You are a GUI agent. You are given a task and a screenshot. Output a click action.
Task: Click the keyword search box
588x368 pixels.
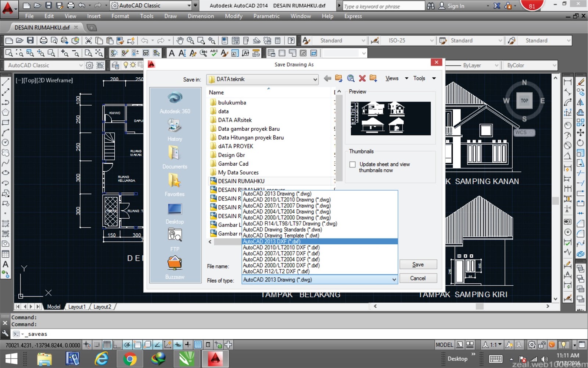click(x=383, y=6)
